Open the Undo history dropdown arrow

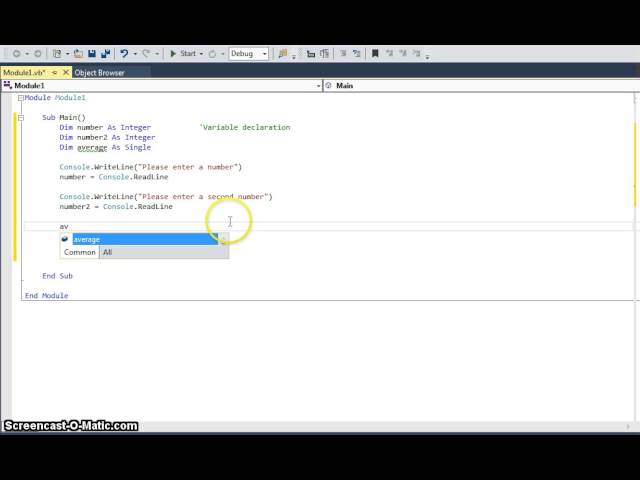[x=135, y=53]
